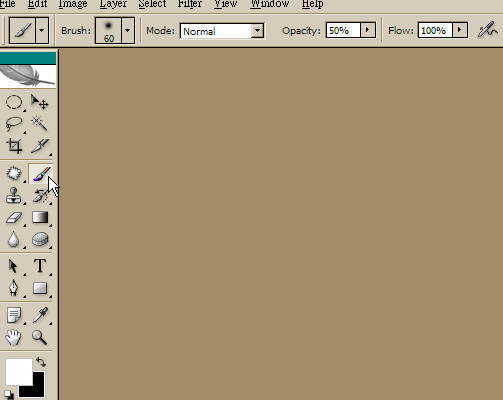Select the Gradient tool
Screen dimensions: 503x400
(40, 218)
